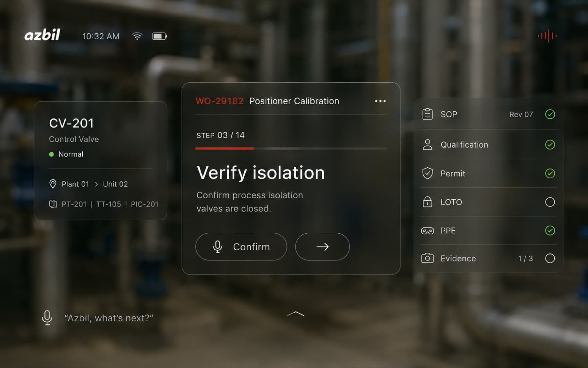Viewport: 588px width, 368px height.
Task: Mark the LOTO item as complete
Action: pyautogui.click(x=550, y=202)
